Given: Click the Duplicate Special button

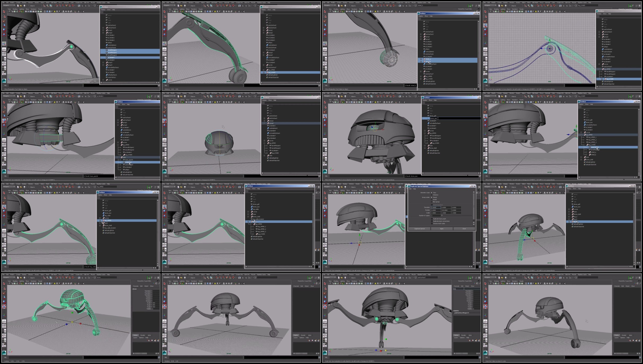Looking at the screenshot, I should [x=419, y=229].
